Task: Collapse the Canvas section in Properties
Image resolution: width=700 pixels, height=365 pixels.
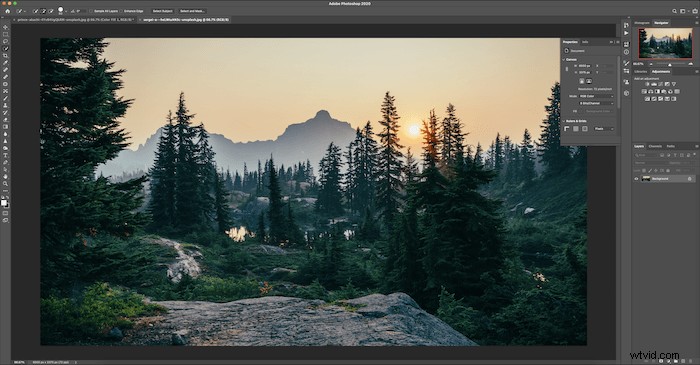Action: pos(563,59)
